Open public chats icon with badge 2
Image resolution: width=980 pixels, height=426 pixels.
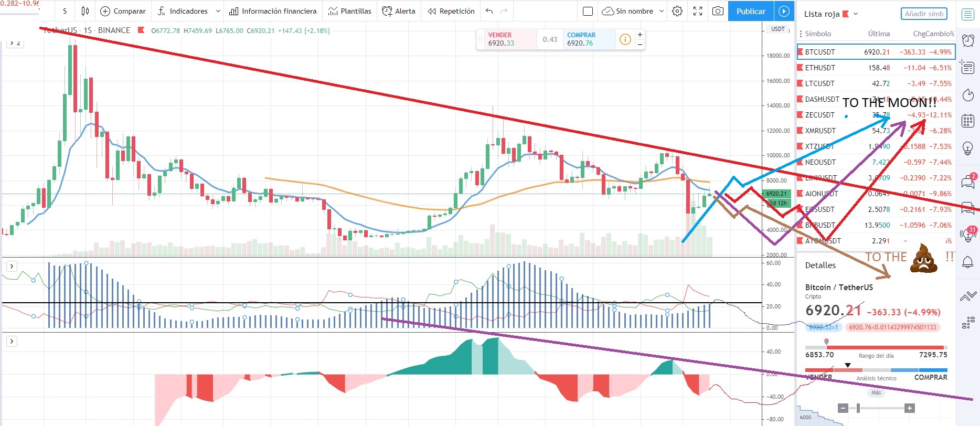(968, 181)
